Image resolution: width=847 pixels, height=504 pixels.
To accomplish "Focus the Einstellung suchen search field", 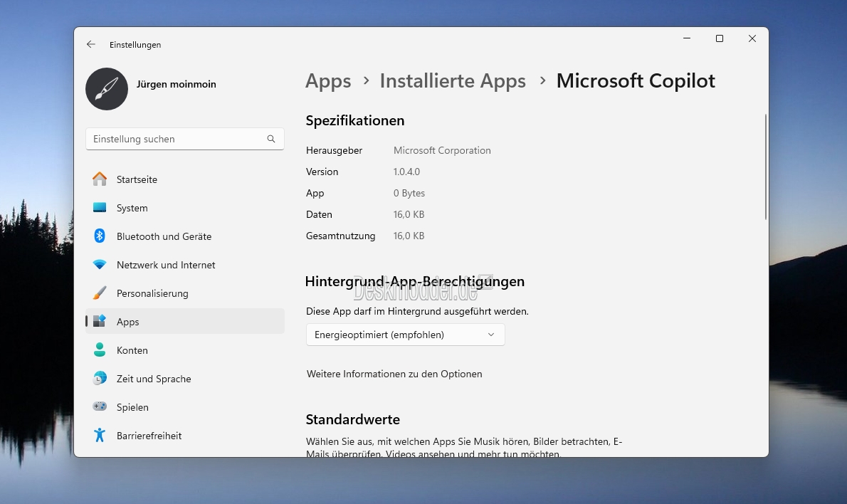I will pyautogui.click(x=185, y=139).
